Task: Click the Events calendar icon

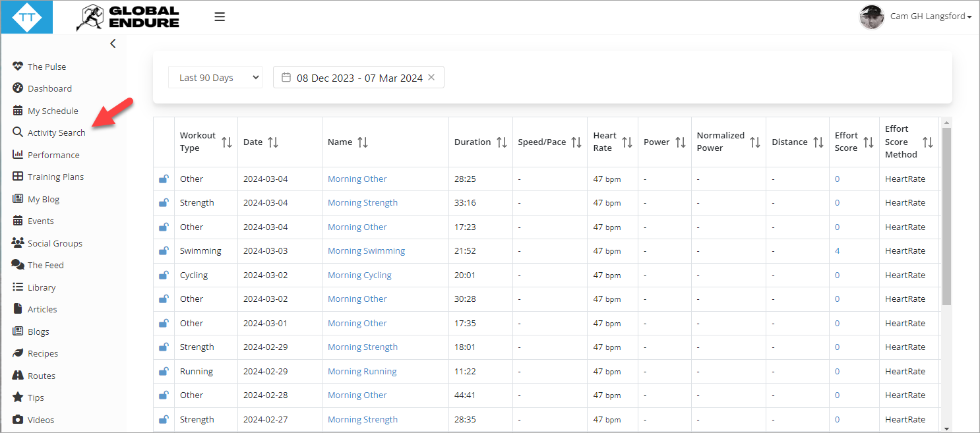Action: (18, 221)
